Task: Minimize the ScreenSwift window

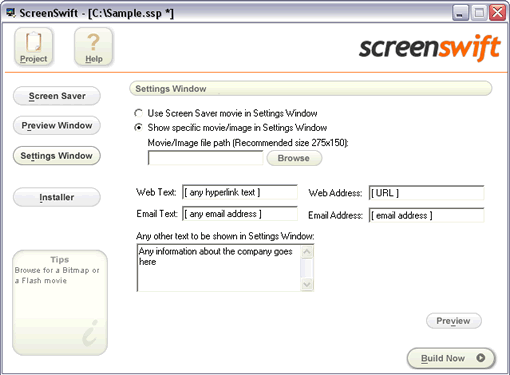Action: tap(460, 13)
